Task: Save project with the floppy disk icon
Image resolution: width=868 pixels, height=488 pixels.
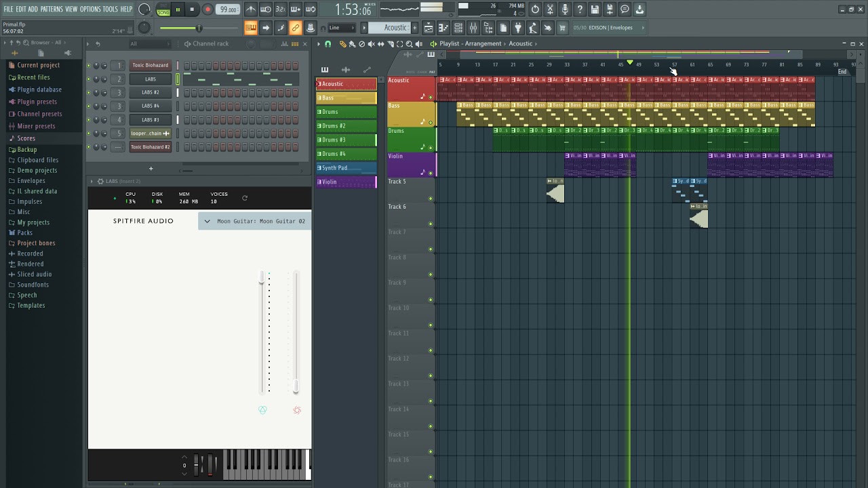Action: [x=595, y=9]
